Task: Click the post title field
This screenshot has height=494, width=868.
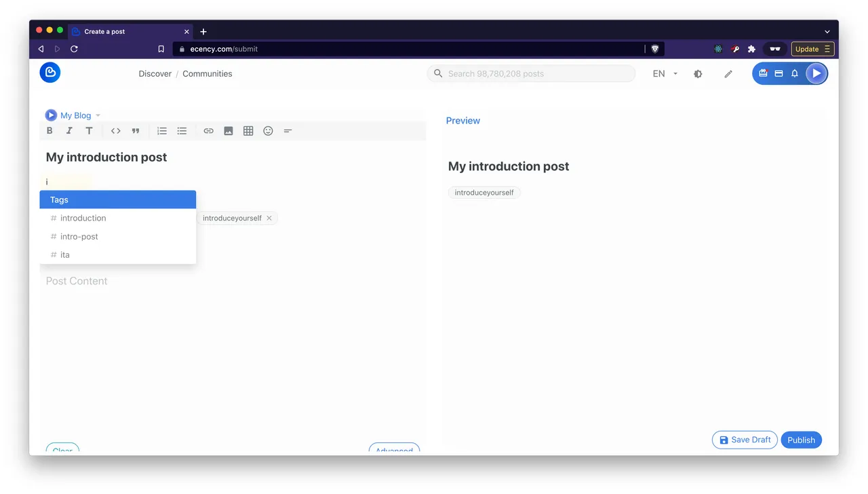Action: pos(233,157)
